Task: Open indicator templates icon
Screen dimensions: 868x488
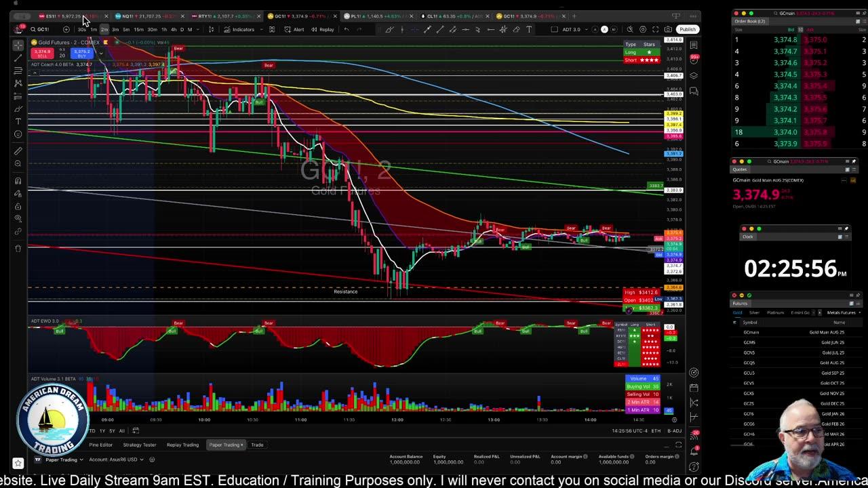Action: pos(272,29)
